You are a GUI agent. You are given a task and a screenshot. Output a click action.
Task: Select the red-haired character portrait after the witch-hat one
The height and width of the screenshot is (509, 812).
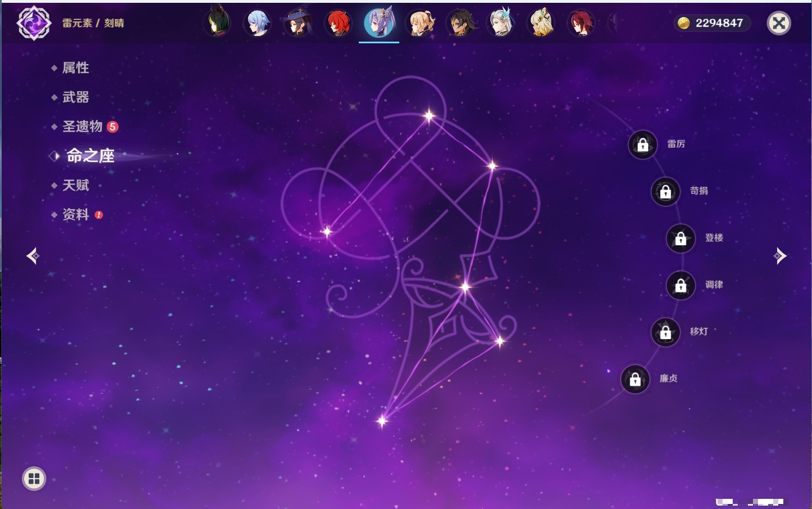[339, 23]
